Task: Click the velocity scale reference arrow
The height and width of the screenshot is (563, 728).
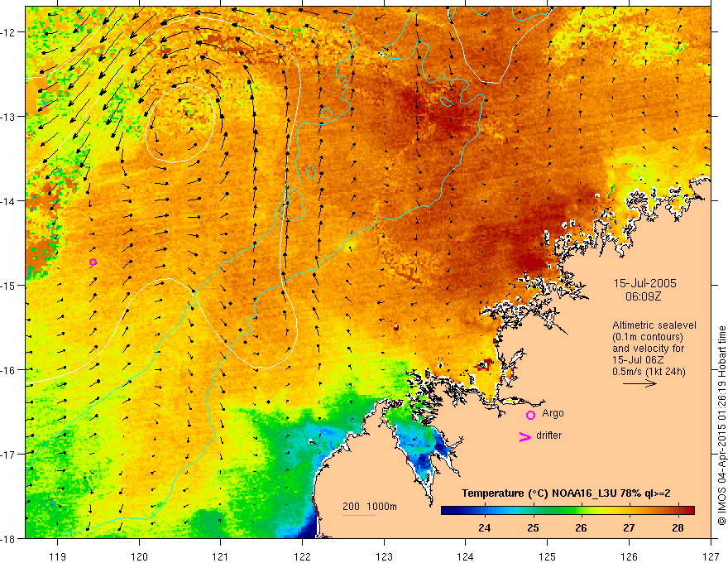Action: point(639,383)
